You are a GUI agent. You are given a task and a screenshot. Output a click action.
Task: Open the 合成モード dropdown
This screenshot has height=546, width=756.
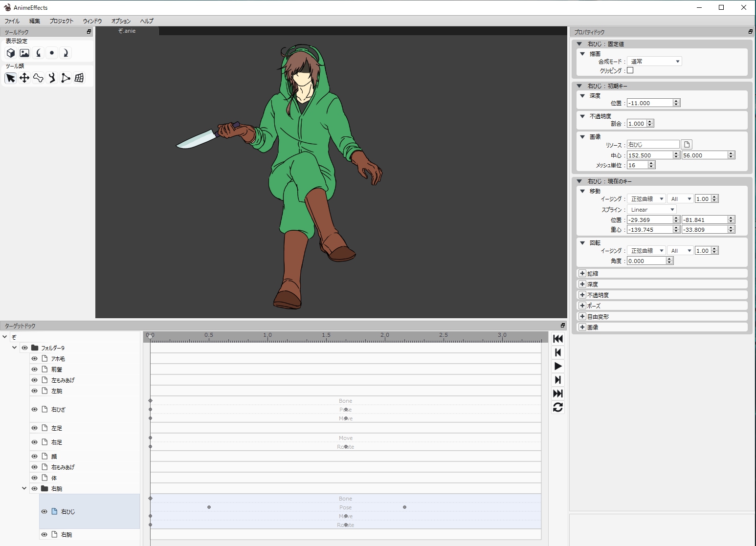(654, 62)
